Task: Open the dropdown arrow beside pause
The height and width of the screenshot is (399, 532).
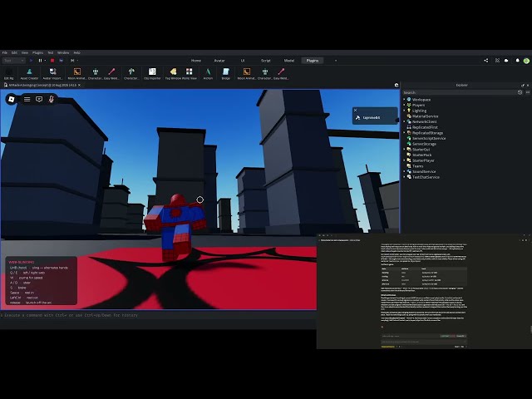Action: coord(45,61)
